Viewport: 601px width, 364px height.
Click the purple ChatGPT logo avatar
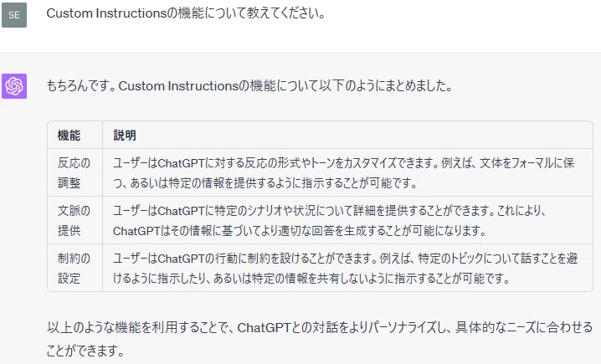[x=14, y=86]
